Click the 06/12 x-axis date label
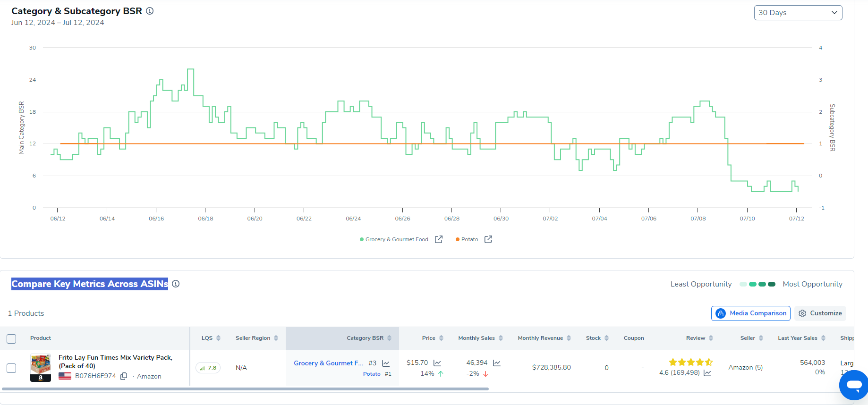The height and width of the screenshot is (405, 868). click(58, 219)
